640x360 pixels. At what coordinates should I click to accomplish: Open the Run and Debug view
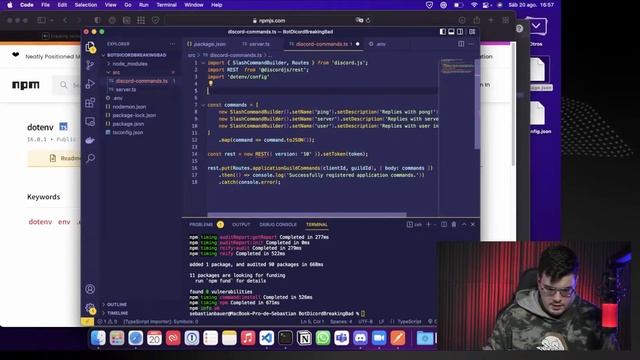[90, 84]
